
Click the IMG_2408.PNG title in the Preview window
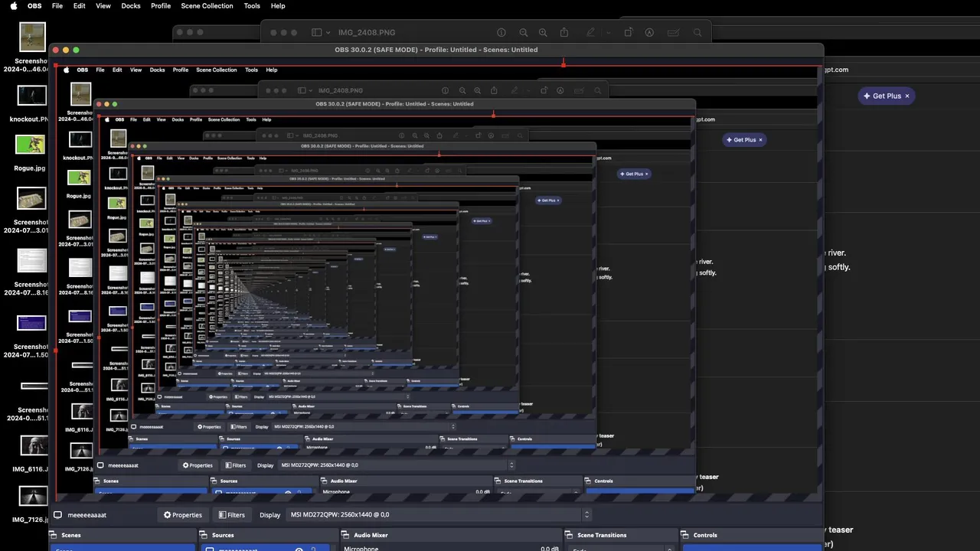[x=367, y=33]
